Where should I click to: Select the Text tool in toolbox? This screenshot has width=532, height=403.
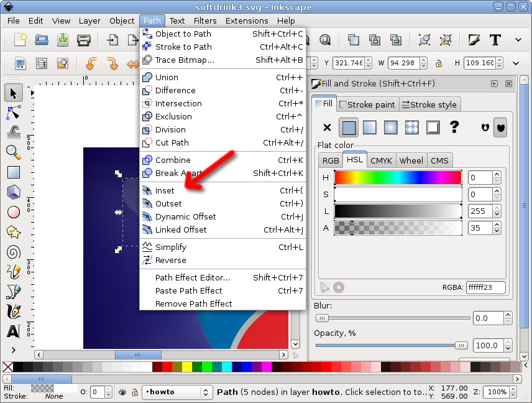14,331
